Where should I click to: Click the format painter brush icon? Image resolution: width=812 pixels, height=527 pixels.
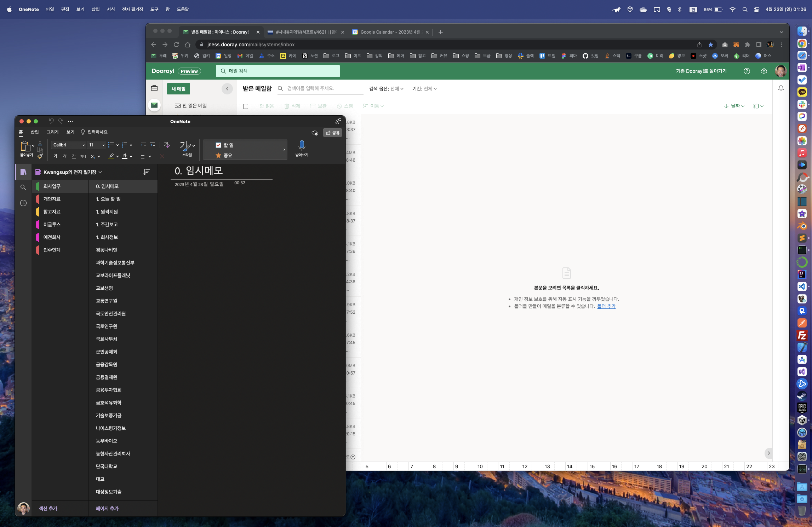tap(40, 156)
